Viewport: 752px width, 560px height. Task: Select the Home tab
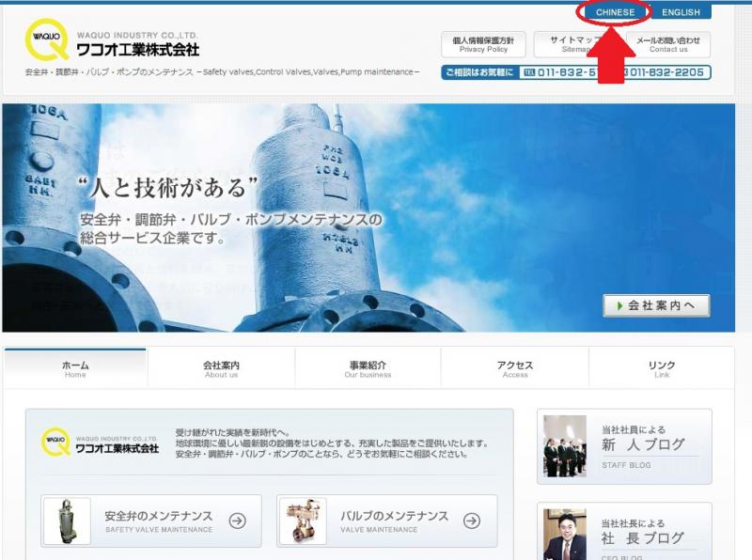75,368
